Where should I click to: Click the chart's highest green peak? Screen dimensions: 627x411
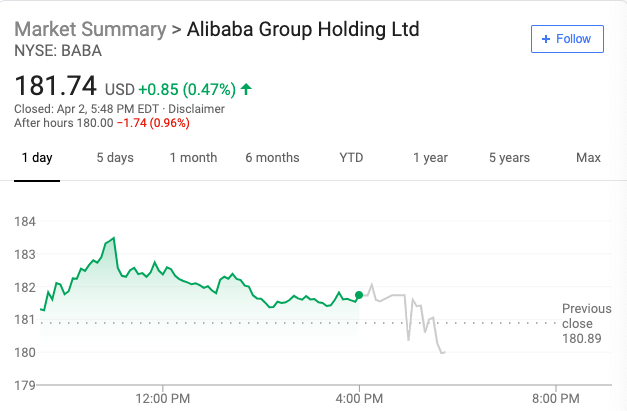tap(114, 238)
